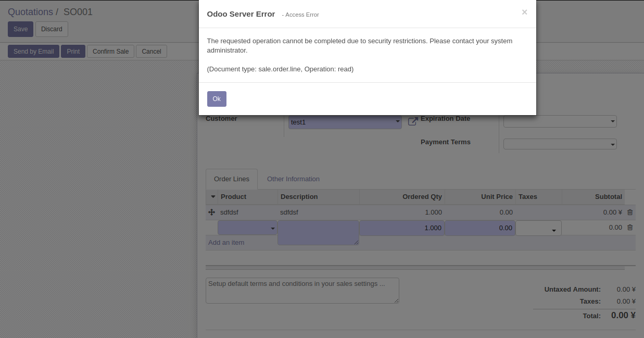Delete the sdfdsf order line with the trash icon
The height and width of the screenshot is (338, 644).
pos(630,212)
